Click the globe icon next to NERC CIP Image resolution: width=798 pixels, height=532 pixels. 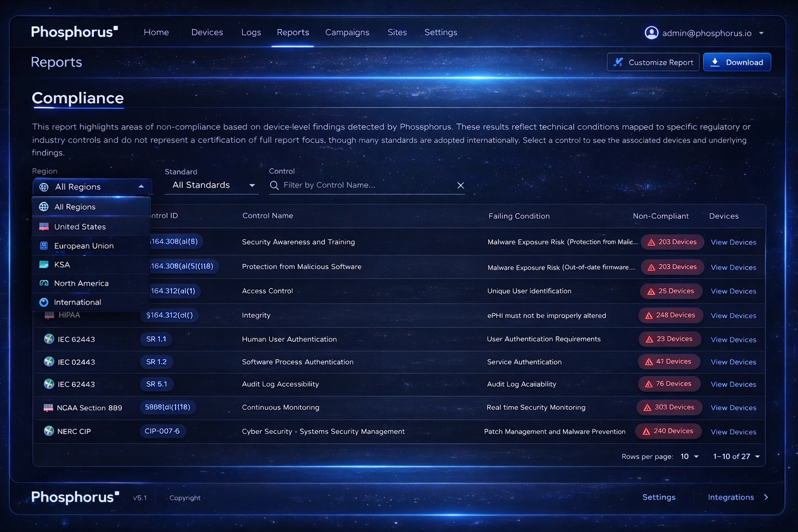[x=49, y=431]
